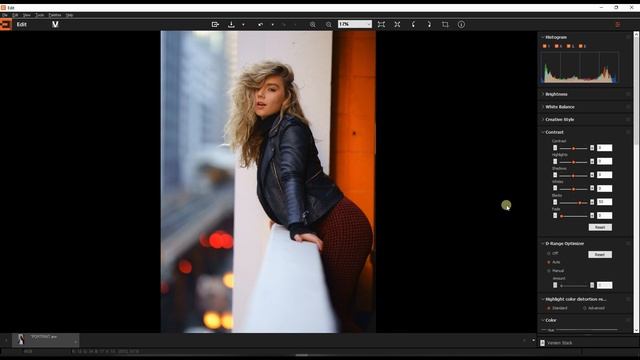Show the image at actual pixel size
This screenshot has height=360, width=640.
tap(397, 24)
